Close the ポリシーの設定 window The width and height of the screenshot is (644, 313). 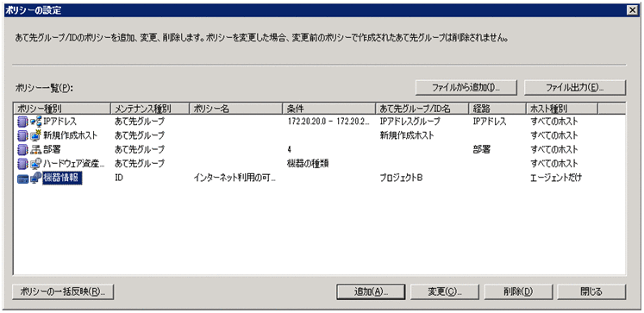[x=633, y=10]
